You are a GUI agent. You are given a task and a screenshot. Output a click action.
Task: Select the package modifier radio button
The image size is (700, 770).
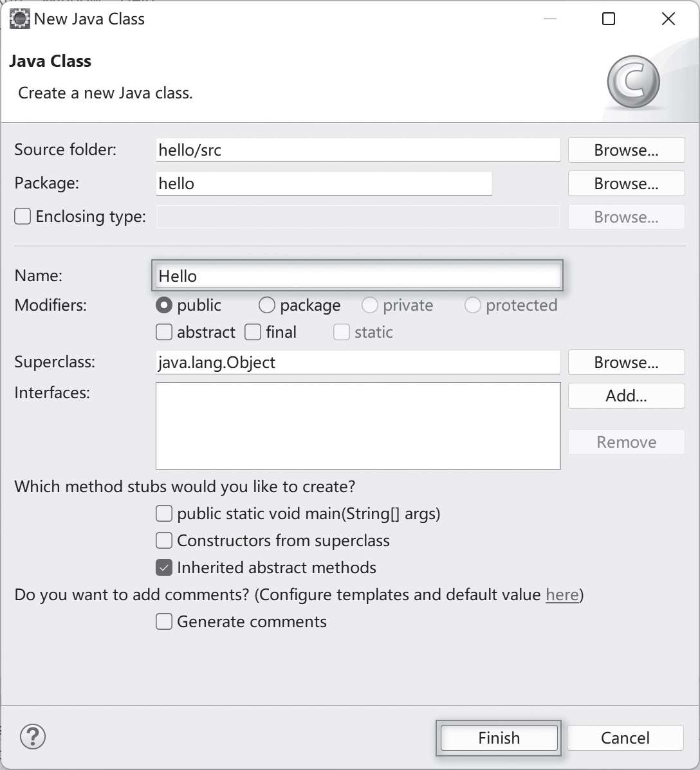[267, 305]
